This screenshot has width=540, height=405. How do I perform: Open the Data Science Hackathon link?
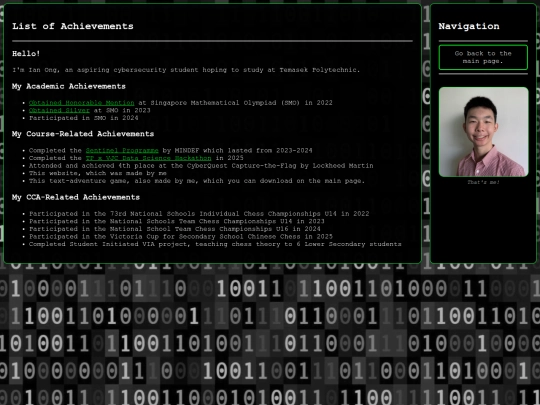[148, 158]
